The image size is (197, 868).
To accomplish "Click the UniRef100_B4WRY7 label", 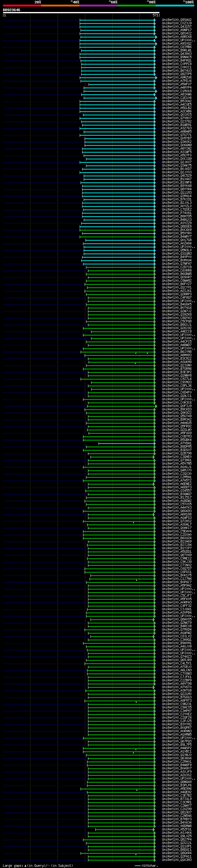I will [x=177, y=236].
